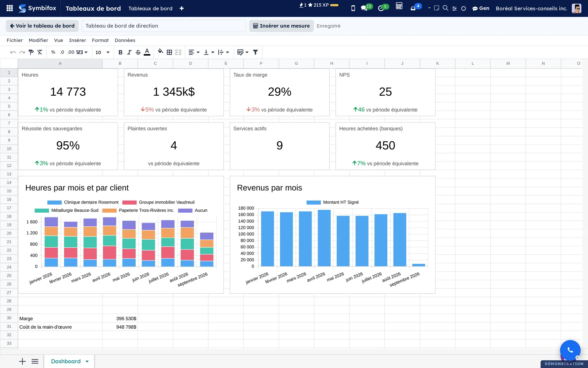Image resolution: width=588 pixels, height=368 pixels.
Task: Open the table formatting dropdown
Action: (243, 52)
